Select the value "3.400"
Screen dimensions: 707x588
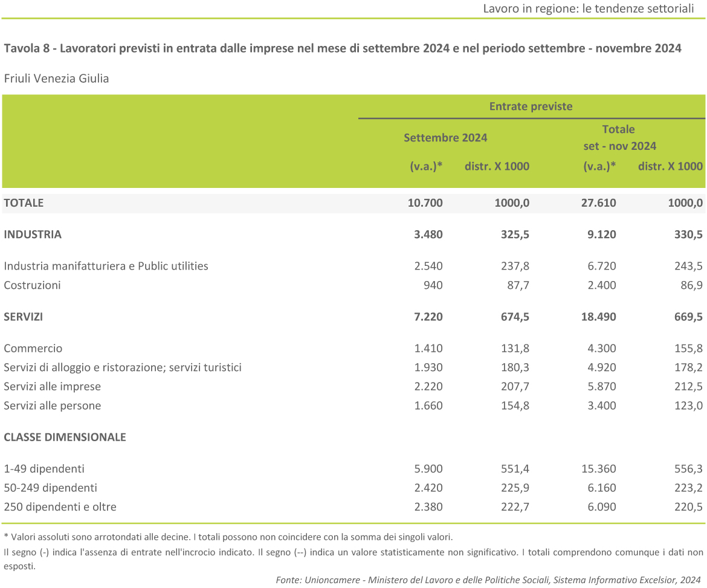(601, 405)
